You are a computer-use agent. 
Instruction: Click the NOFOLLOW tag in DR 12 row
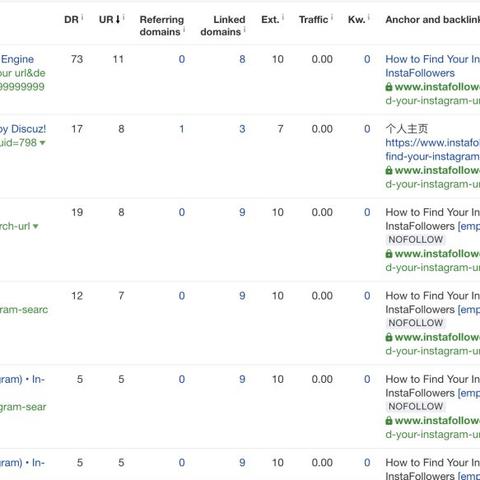point(416,323)
